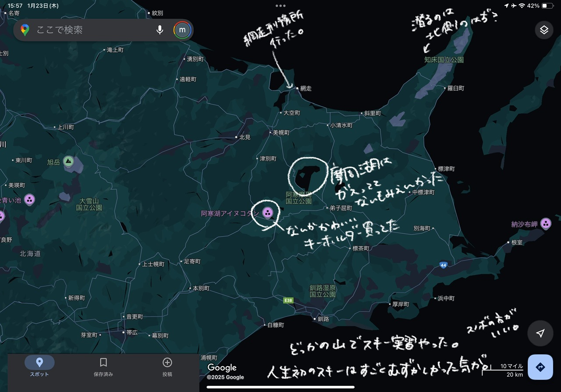
Task: Open the 投稿 contribute tab
Action: (167, 367)
